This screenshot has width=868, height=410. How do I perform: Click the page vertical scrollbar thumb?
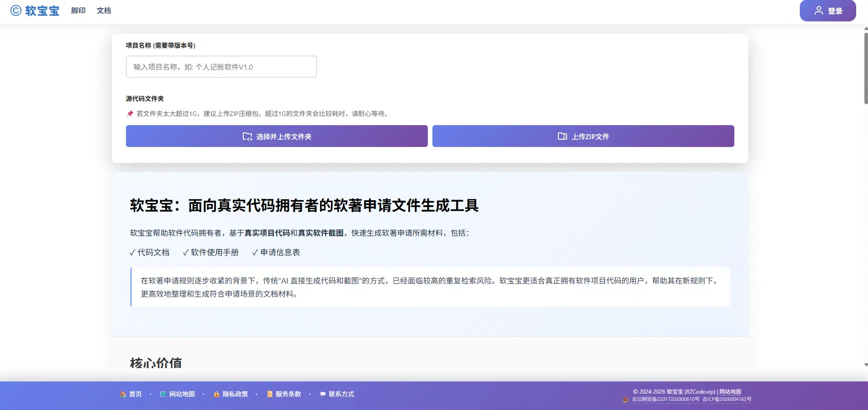click(x=866, y=68)
